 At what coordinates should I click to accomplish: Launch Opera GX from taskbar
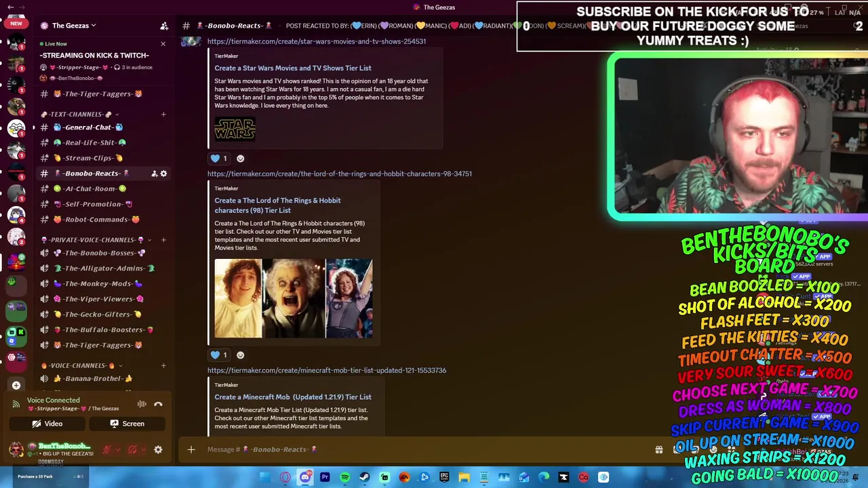pos(285,477)
